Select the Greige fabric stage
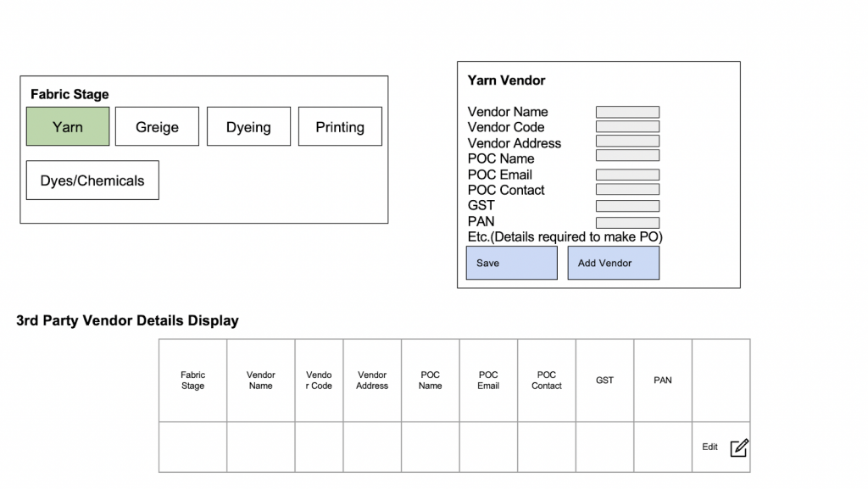 click(157, 126)
